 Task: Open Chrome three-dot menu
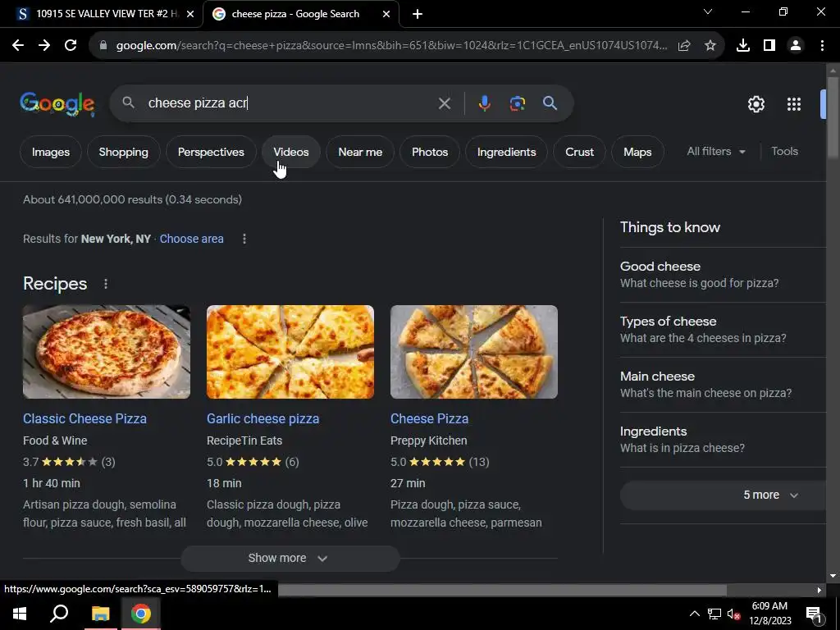pyautogui.click(x=822, y=46)
